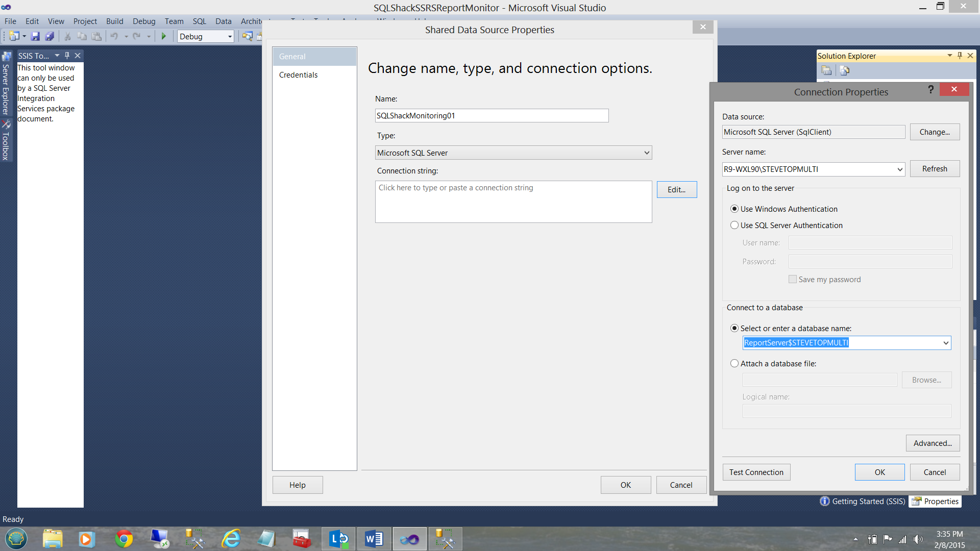Open the data source Type dropdown
980x551 pixels.
646,153
